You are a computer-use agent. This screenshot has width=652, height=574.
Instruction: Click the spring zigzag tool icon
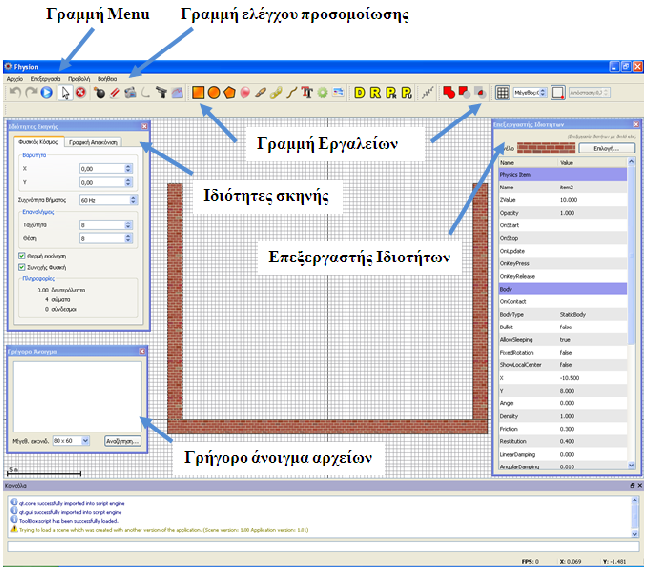[427, 92]
